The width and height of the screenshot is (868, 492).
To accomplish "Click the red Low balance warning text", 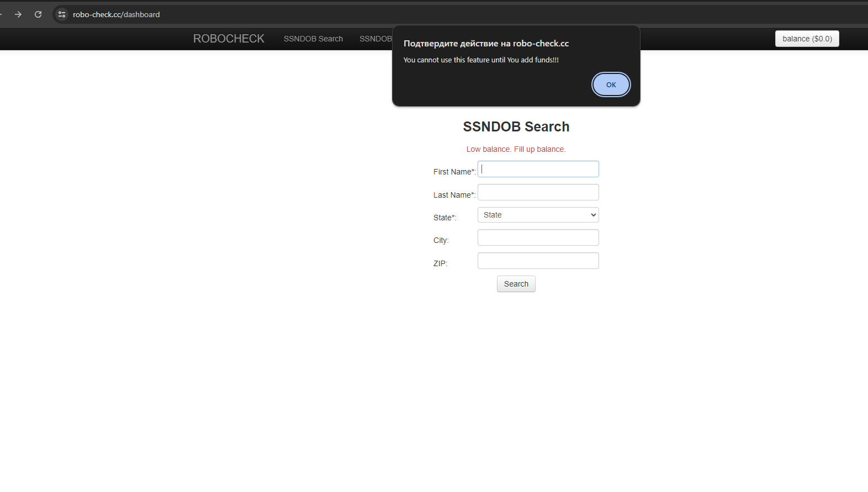I will [516, 149].
